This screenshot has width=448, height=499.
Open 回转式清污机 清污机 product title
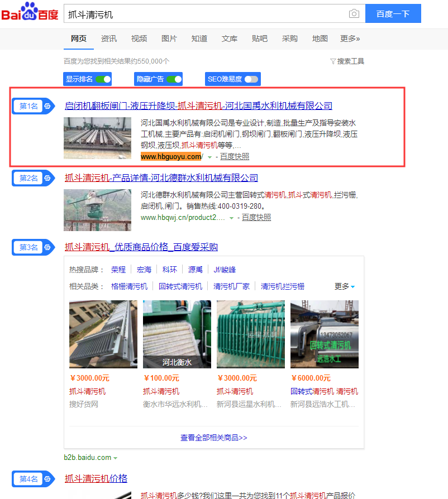click(x=325, y=391)
